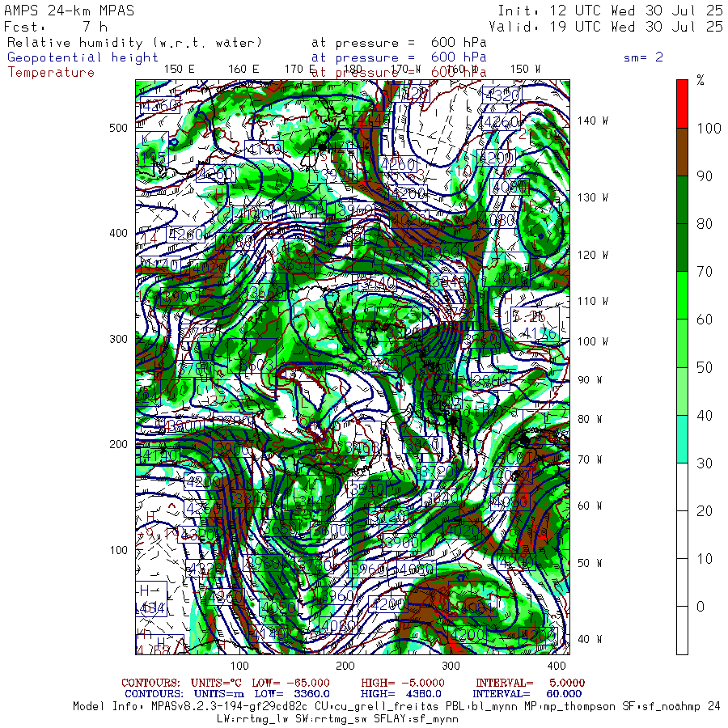
Task: Select the '120 W' longitude label
Action: (x=592, y=255)
